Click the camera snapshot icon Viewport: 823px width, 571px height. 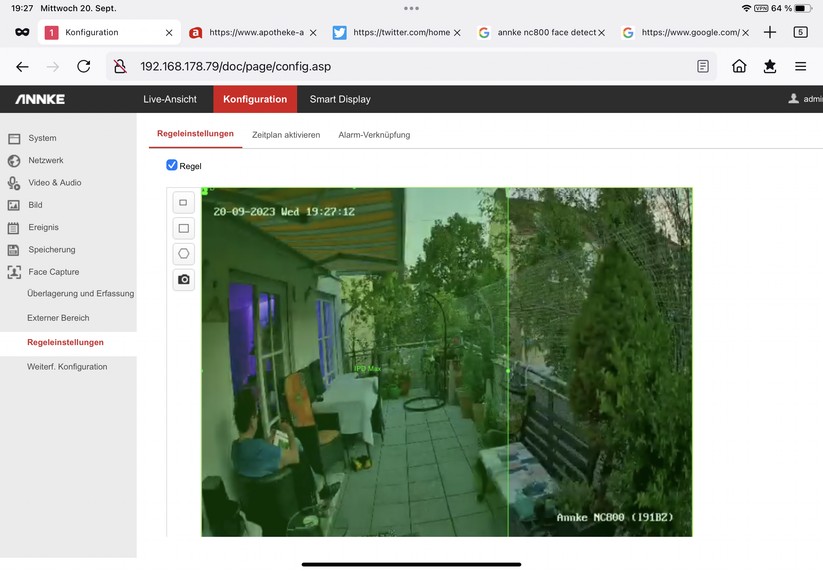tap(183, 280)
